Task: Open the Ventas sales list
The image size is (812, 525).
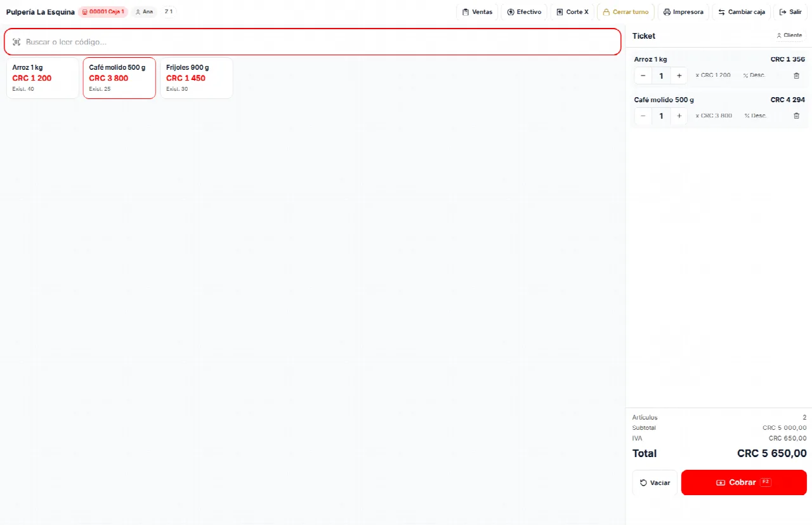Action: pyautogui.click(x=477, y=12)
